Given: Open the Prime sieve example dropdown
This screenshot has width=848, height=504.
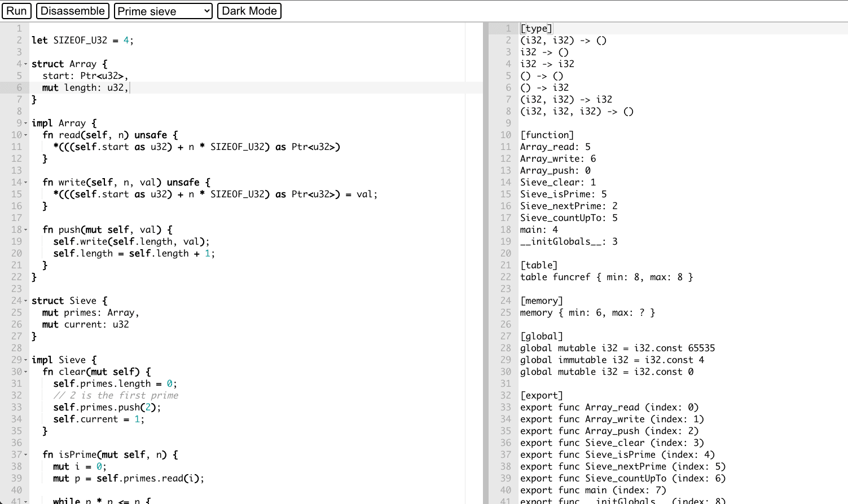Looking at the screenshot, I should coord(163,11).
